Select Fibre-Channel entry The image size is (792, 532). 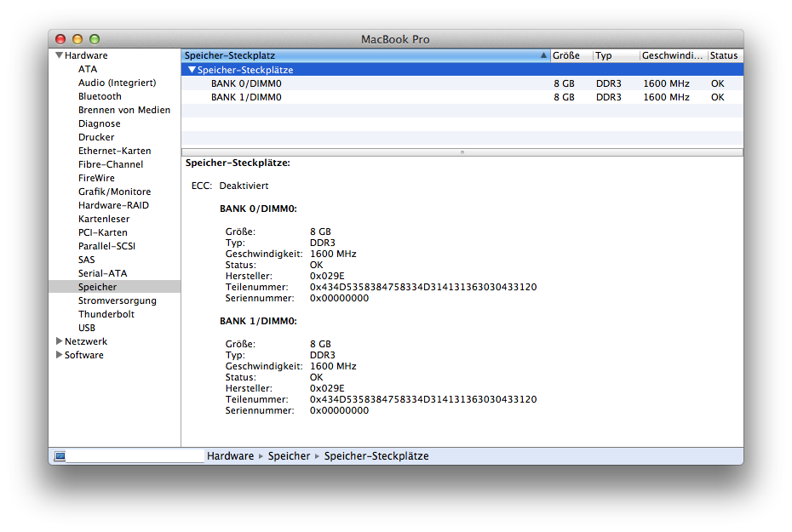(x=111, y=164)
